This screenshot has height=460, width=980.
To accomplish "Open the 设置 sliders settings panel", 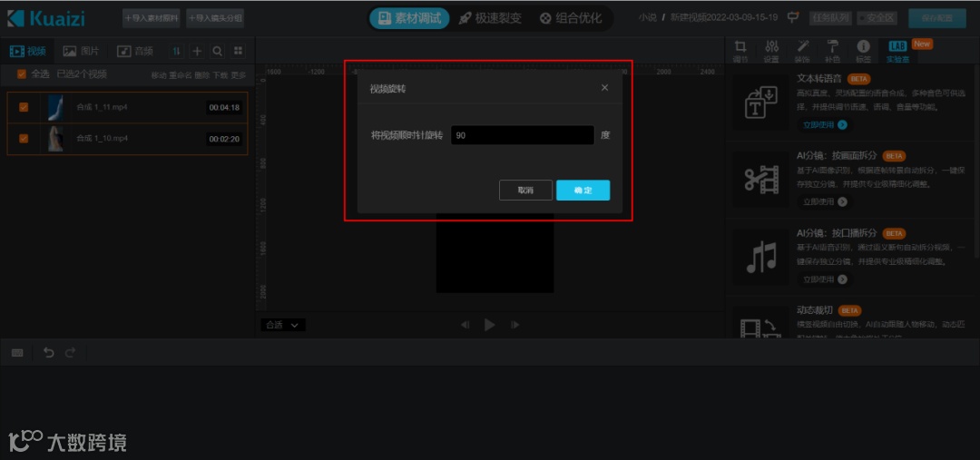I will (771, 51).
